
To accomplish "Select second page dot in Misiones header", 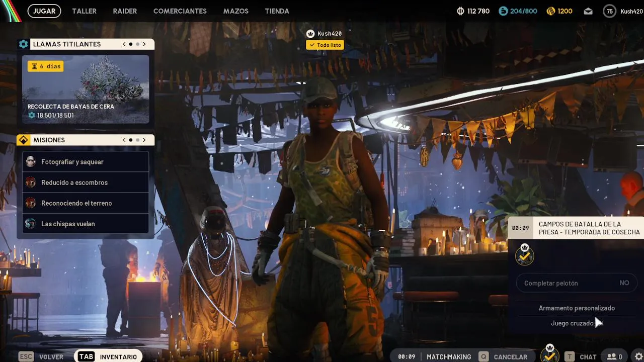I will (137, 140).
